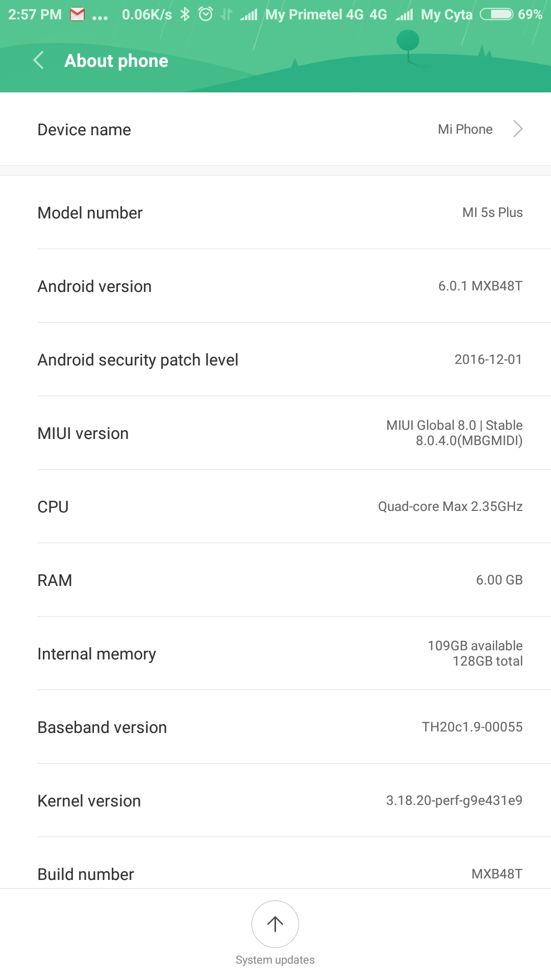Tap the Gmail notification icon in status bar
Viewport: 551px width, 980px height.
[x=78, y=14]
